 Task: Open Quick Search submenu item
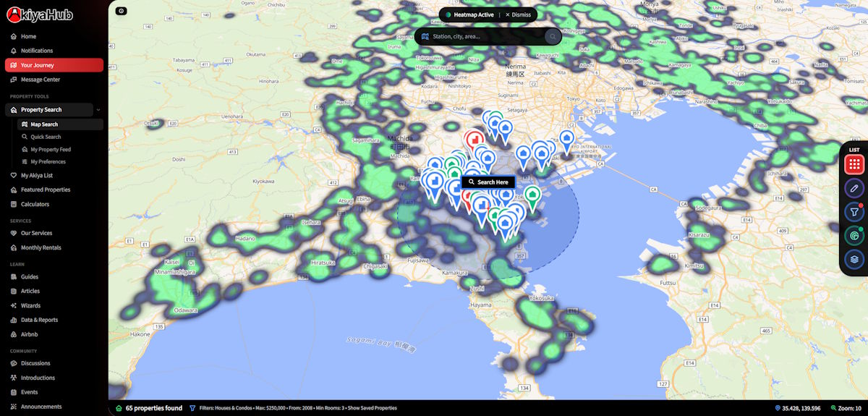pyautogui.click(x=46, y=137)
